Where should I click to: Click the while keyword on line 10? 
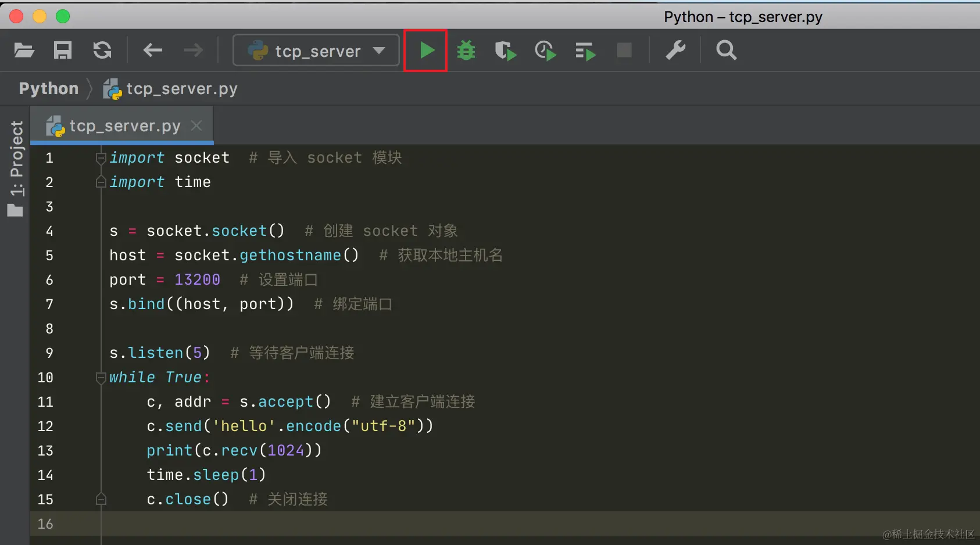[133, 377]
